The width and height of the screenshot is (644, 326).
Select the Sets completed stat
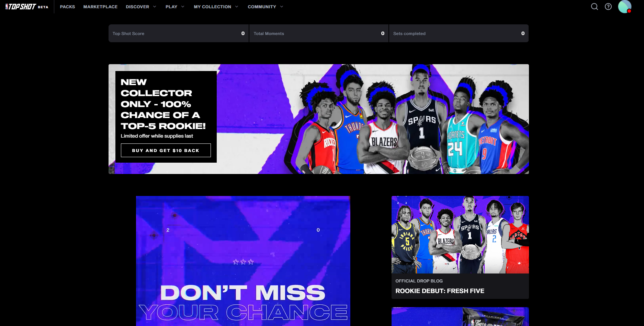(459, 33)
